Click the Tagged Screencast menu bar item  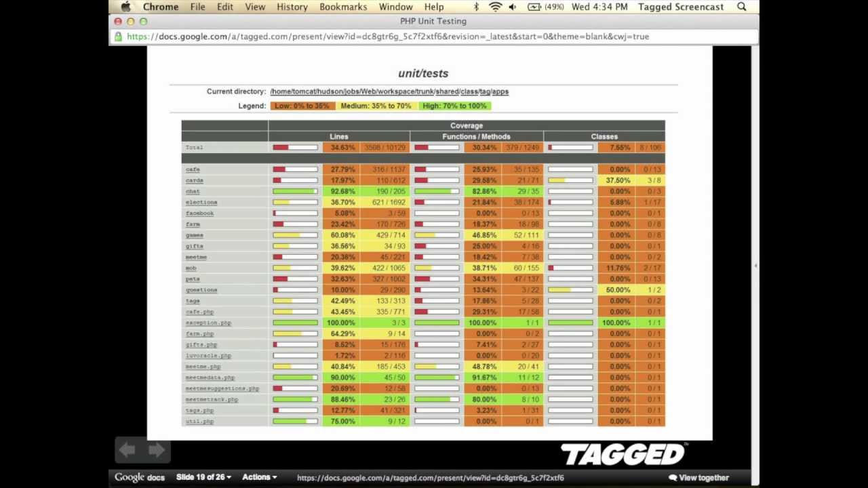pyautogui.click(x=681, y=7)
